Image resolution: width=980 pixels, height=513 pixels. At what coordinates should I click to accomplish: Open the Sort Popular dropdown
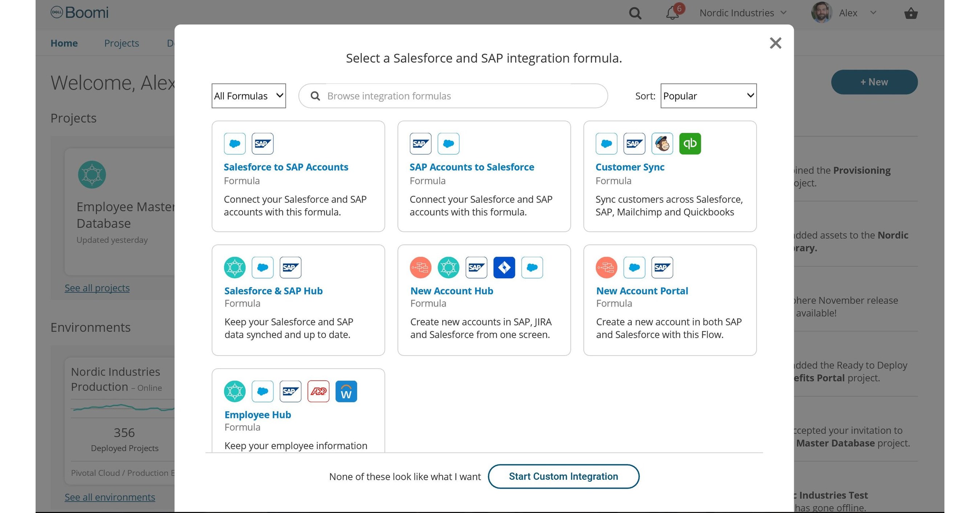click(708, 96)
